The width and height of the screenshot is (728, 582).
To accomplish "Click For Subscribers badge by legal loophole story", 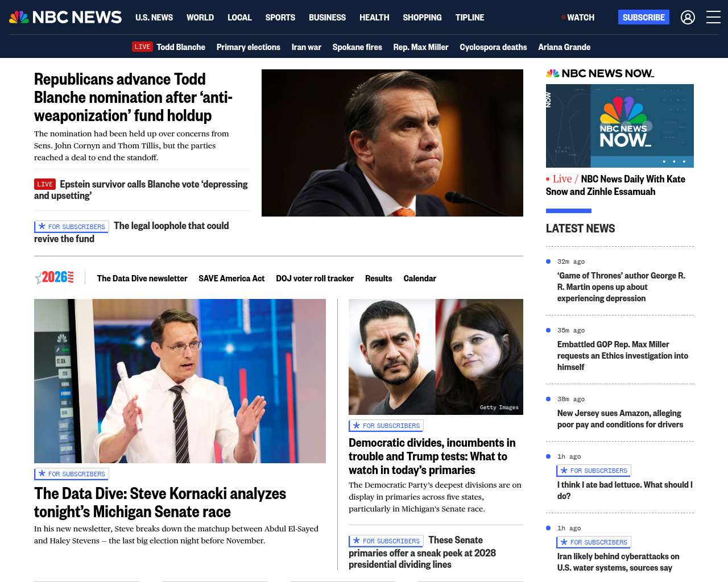I will tap(72, 226).
